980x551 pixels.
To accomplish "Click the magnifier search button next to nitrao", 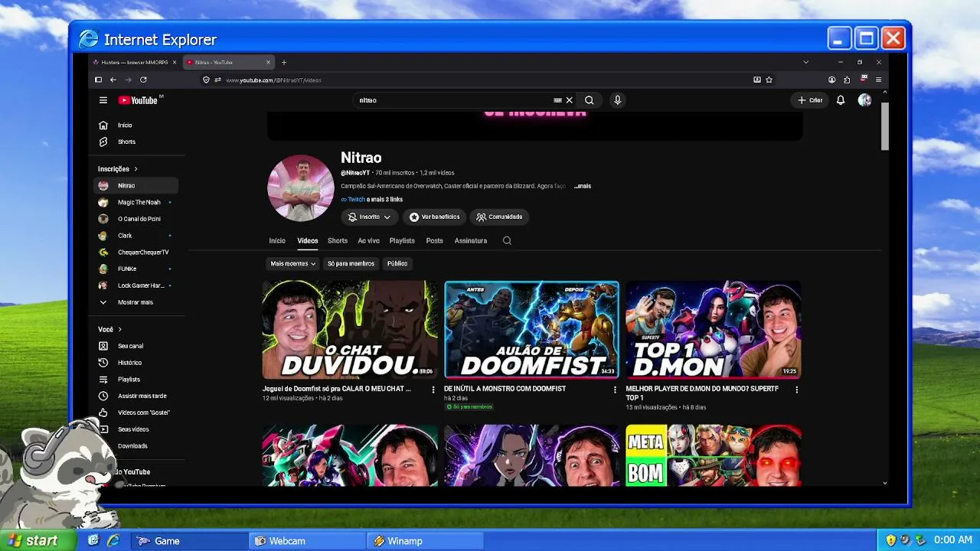I will click(590, 100).
